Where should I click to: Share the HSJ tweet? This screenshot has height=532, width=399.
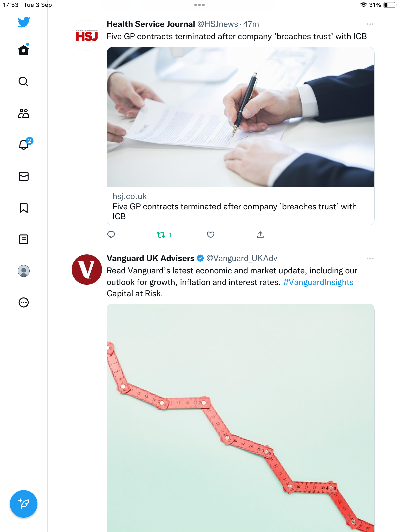point(260,235)
